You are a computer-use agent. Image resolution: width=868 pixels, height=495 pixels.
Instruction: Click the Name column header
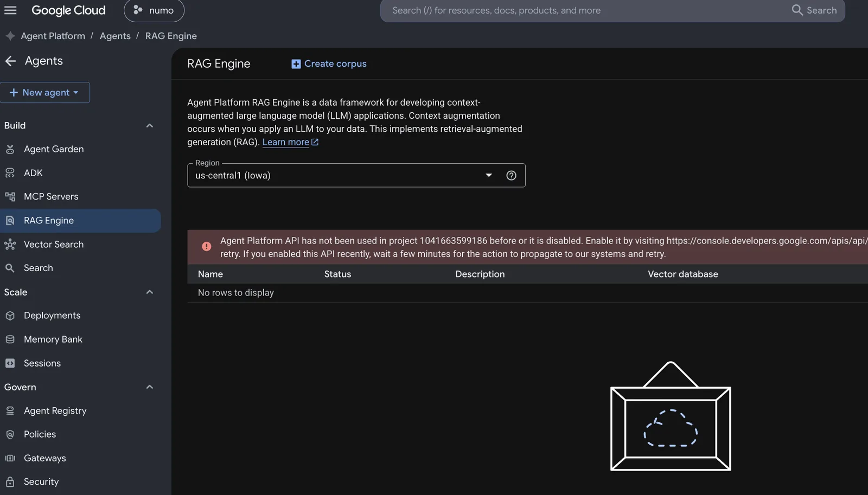click(x=210, y=274)
